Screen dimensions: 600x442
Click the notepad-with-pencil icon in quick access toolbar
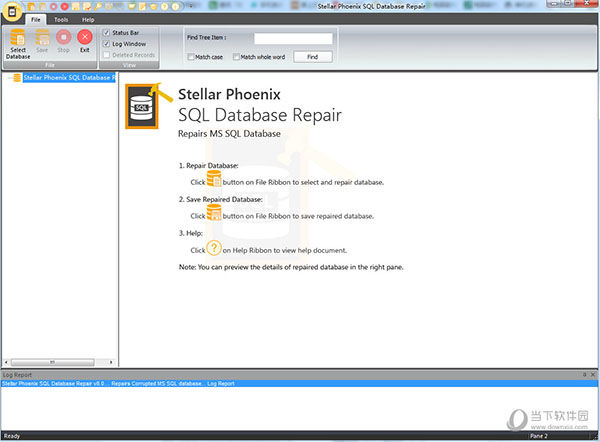point(142,7)
